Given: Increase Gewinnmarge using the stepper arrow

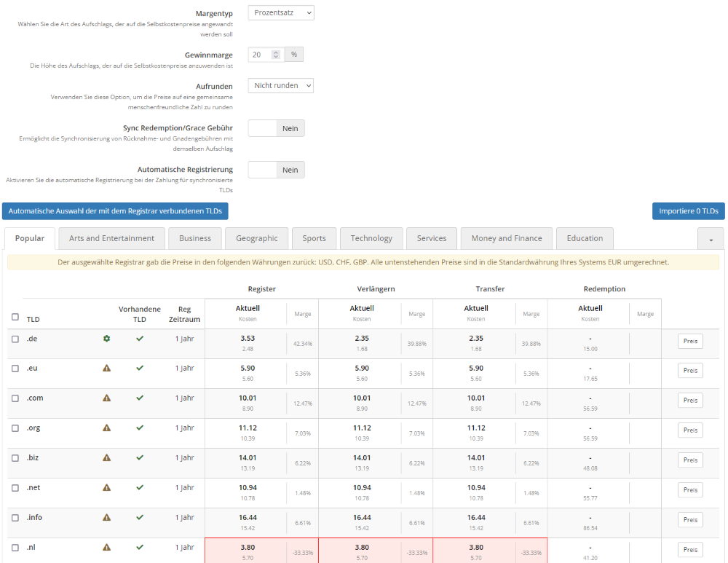Looking at the screenshot, I should pyautogui.click(x=274, y=50).
